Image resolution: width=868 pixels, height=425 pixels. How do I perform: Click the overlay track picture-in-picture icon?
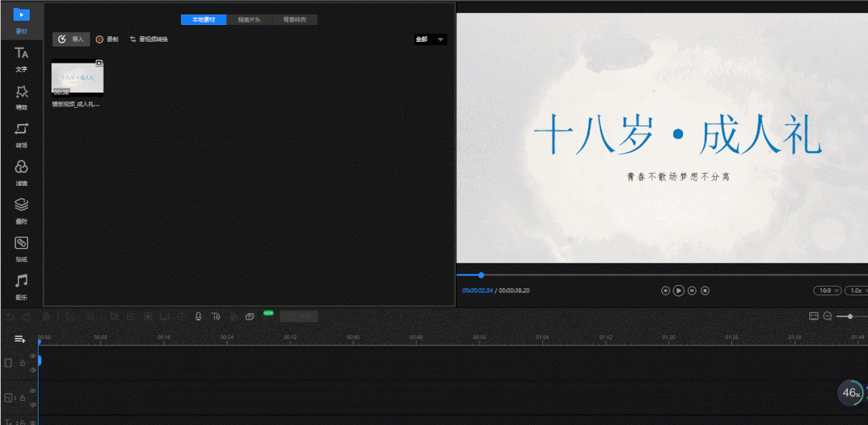[x=8, y=398]
